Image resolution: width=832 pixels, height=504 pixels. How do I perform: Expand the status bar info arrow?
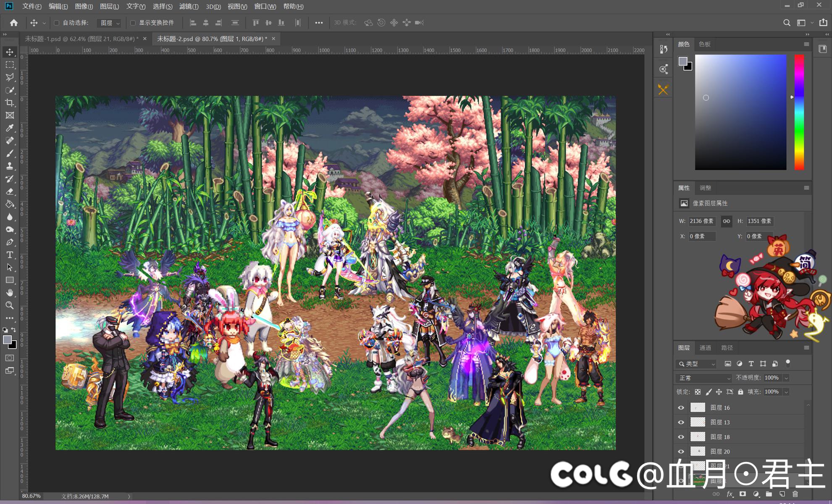tap(129, 496)
